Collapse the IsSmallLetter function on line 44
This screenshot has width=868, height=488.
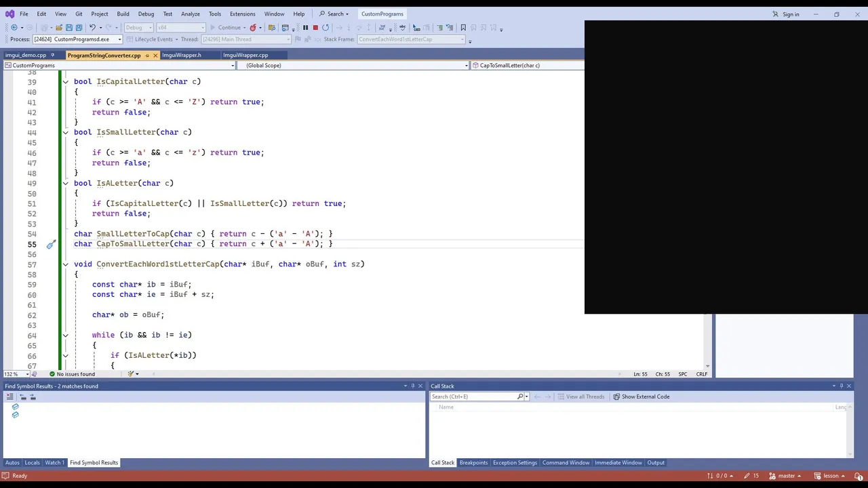point(65,132)
